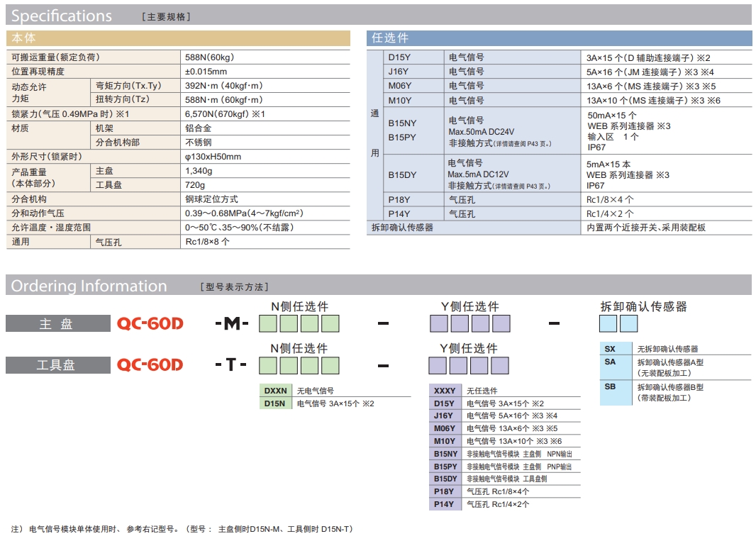Screen dimensions: 756x541
Task: Click "M06Y" in the 任选件 table
Action: [x=400, y=86]
